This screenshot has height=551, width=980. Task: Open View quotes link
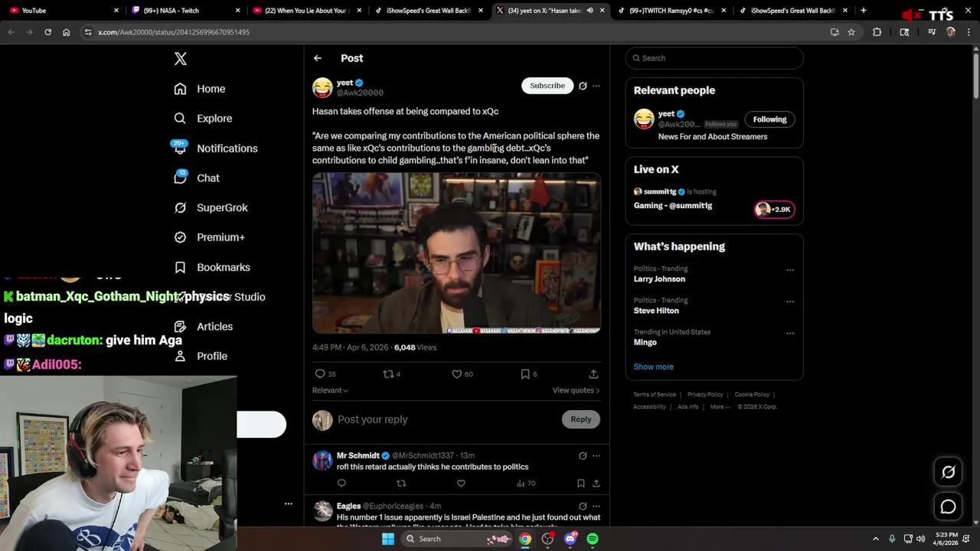point(576,390)
